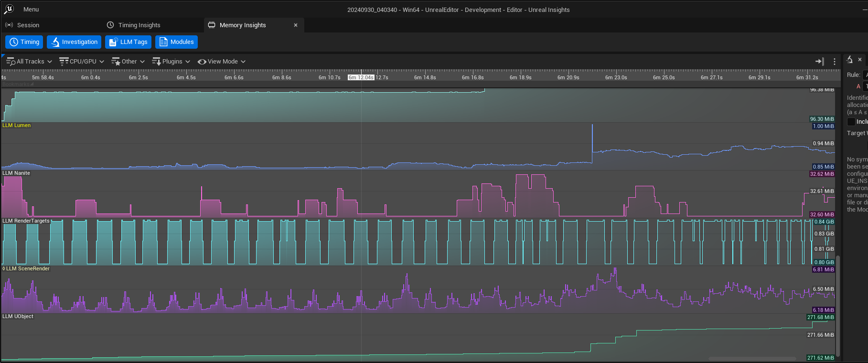The width and height of the screenshot is (868, 363).
Task: Click the Unreal Engine logo icon
Action: (9, 9)
